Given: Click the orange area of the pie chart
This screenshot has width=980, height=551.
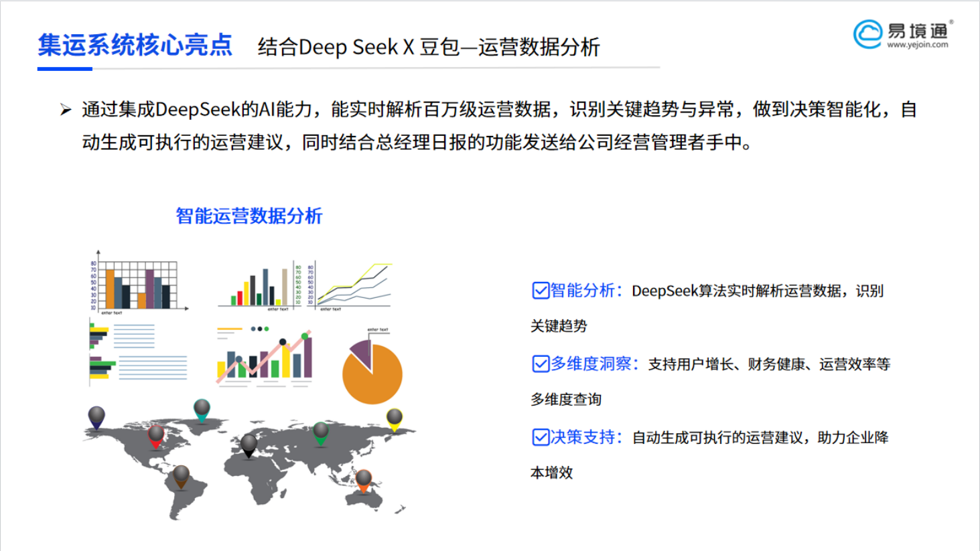Looking at the screenshot, I should click(x=375, y=382).
